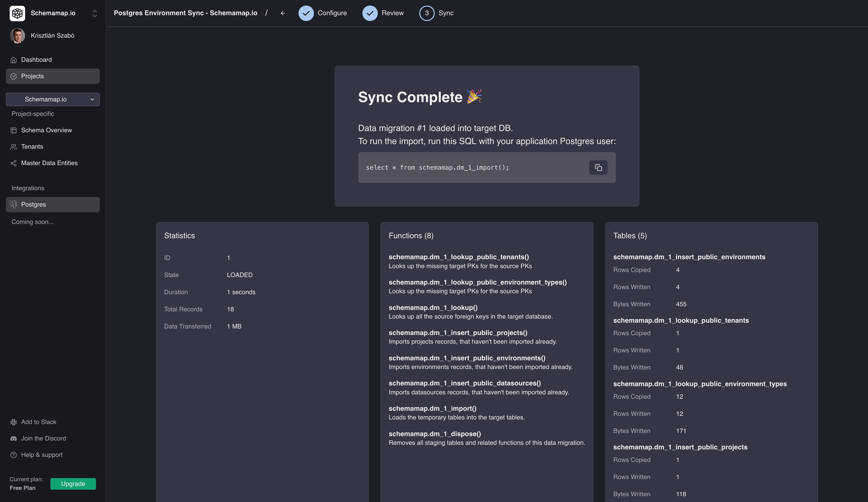
Task: Copy the import SQL to clipboard
Action: [x=598, y=167]
